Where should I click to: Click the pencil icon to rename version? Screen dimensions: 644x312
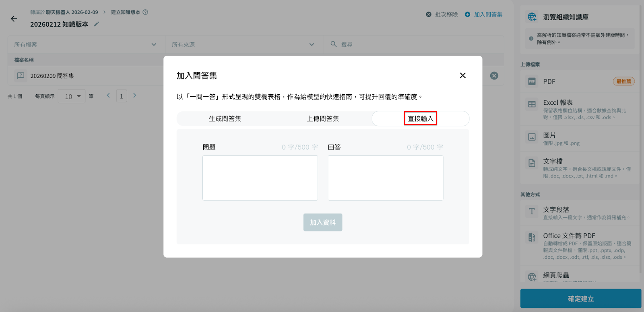[96, 24]
